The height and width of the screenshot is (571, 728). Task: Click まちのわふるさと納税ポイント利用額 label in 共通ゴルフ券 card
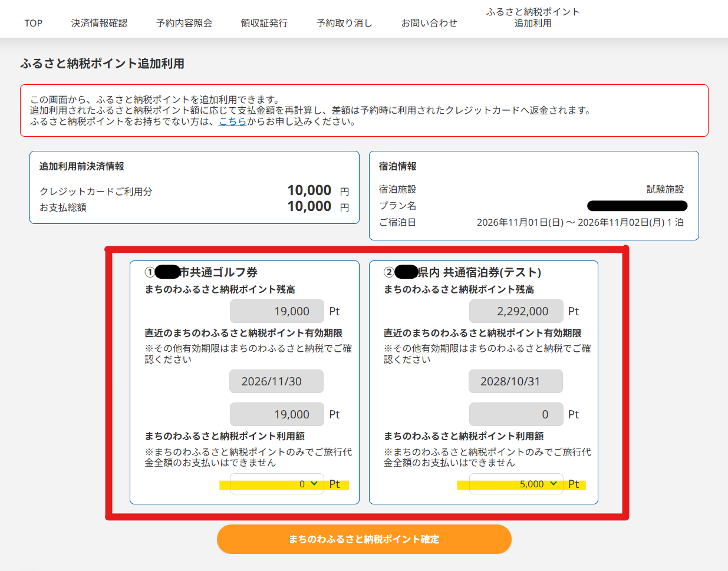tap(225, 436)
